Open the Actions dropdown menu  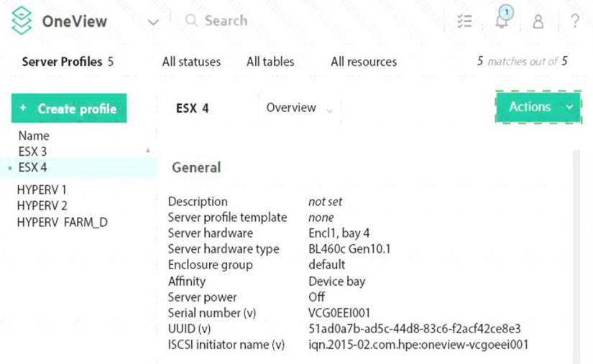(x=538, y=107)
